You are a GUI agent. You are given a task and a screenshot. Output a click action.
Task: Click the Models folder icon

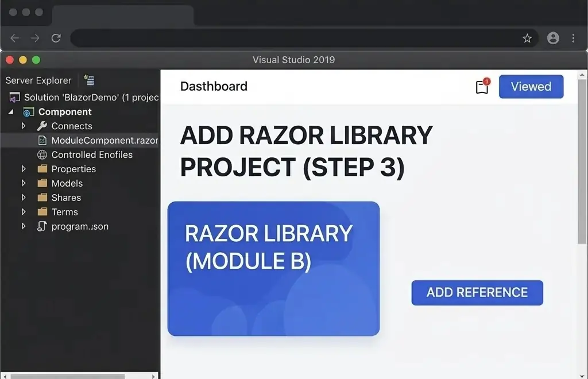(42, 183)
